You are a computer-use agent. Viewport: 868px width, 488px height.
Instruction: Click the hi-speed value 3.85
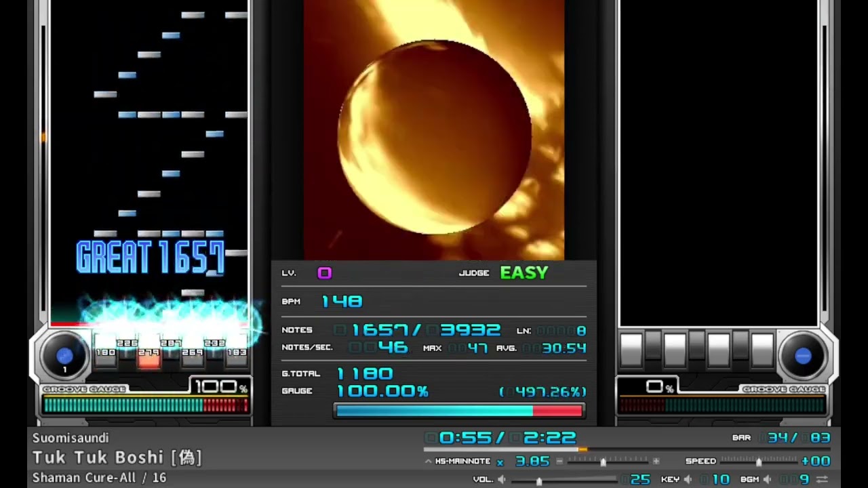(x=532, y=461)
